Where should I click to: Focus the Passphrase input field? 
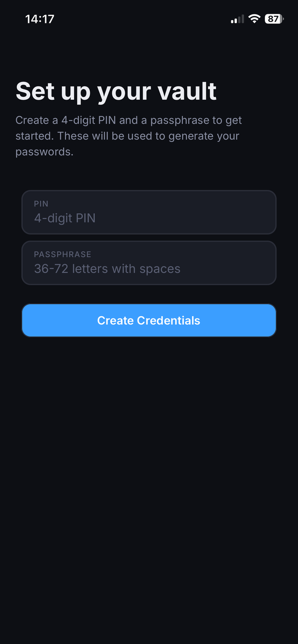tap(149, 263)
